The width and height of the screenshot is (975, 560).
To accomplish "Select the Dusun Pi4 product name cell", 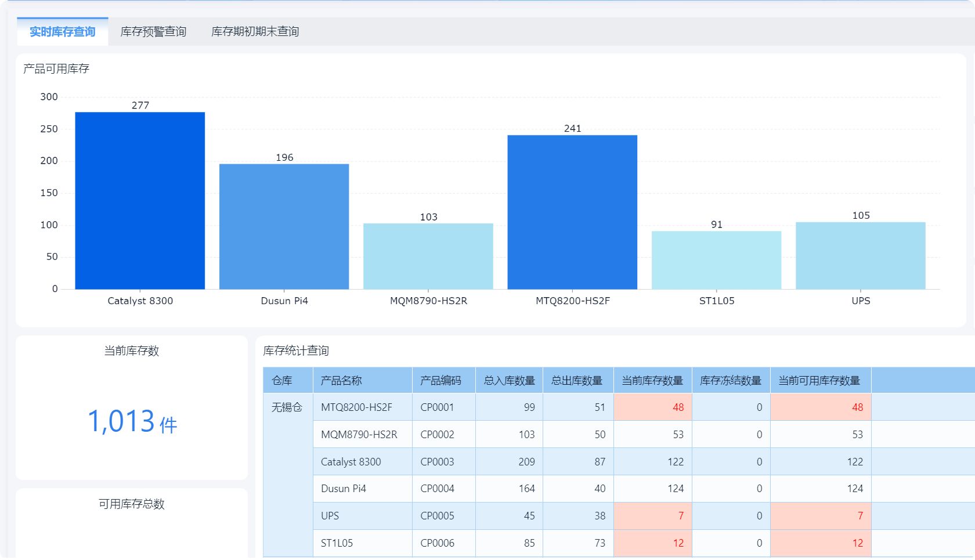I will point(363,489).
